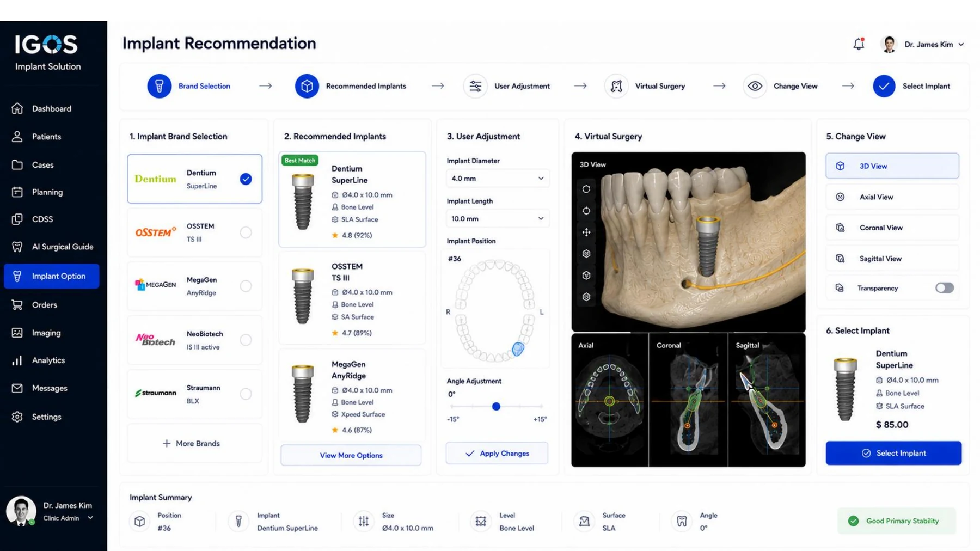Switch to the 3D View option
This screenshot has height=551, width=980.
coord(892,166)
